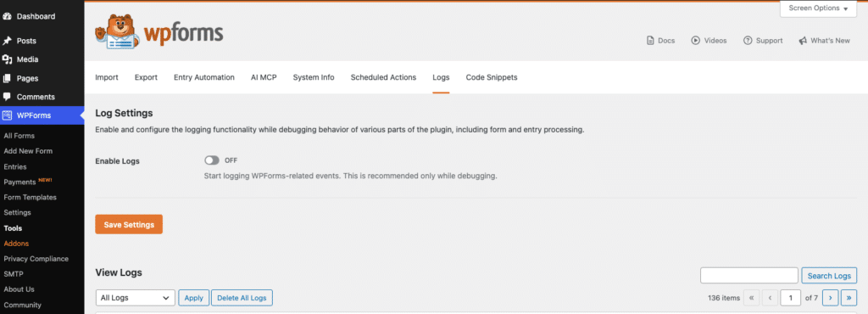Open the Support link in header

[764, 41]
